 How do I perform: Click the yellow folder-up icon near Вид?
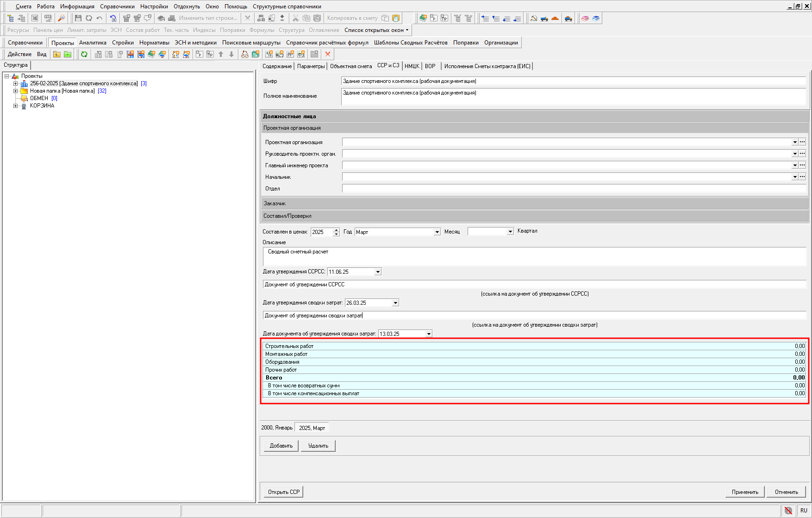click(57, 54)
